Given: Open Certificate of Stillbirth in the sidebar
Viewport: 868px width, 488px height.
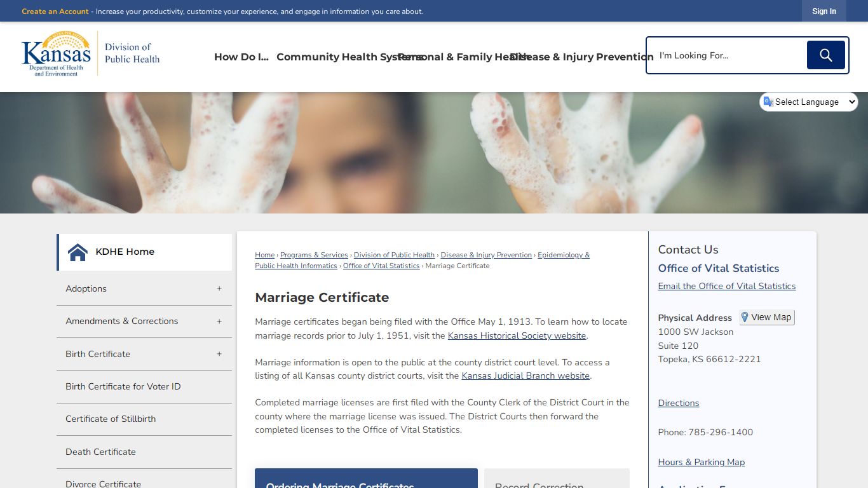Looking at the screenshot, I should [144, 419].
